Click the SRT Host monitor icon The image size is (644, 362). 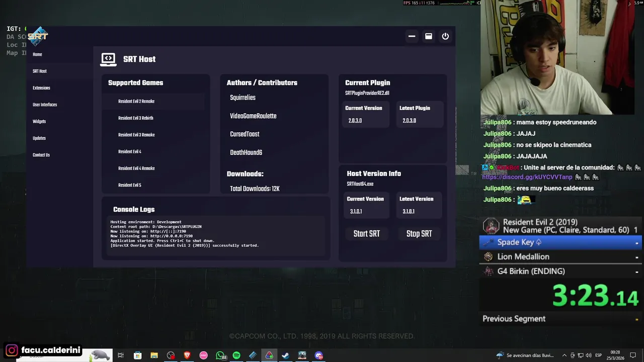coord(108,59)
